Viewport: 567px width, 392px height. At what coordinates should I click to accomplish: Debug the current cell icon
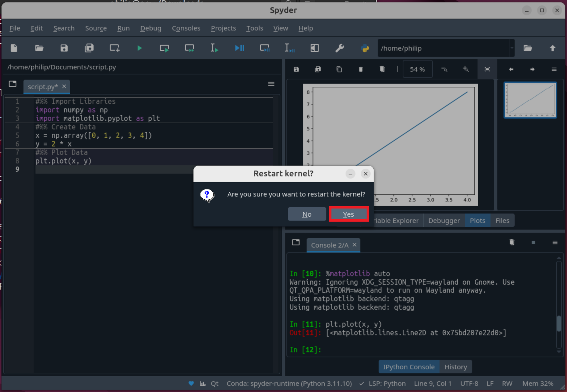tap(264, 48)
